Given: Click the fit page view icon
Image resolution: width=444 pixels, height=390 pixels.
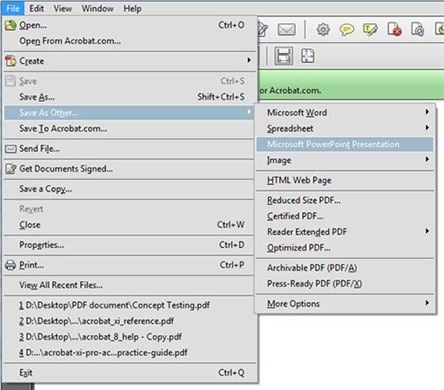Looking at the screenshot, I should pyautogui.click(x=308, y=56).
